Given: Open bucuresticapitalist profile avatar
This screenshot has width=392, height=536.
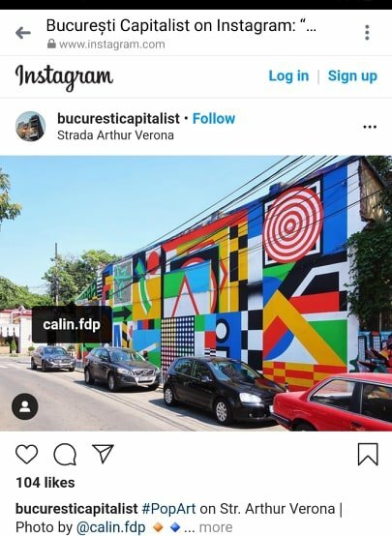Looking at the screenshot, I should pyautogui.click(x=30, y=126).
